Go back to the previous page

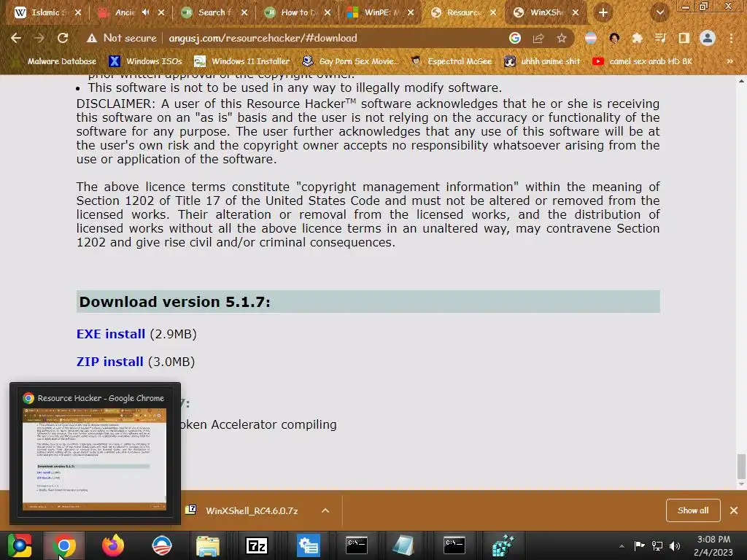[16, 38]
